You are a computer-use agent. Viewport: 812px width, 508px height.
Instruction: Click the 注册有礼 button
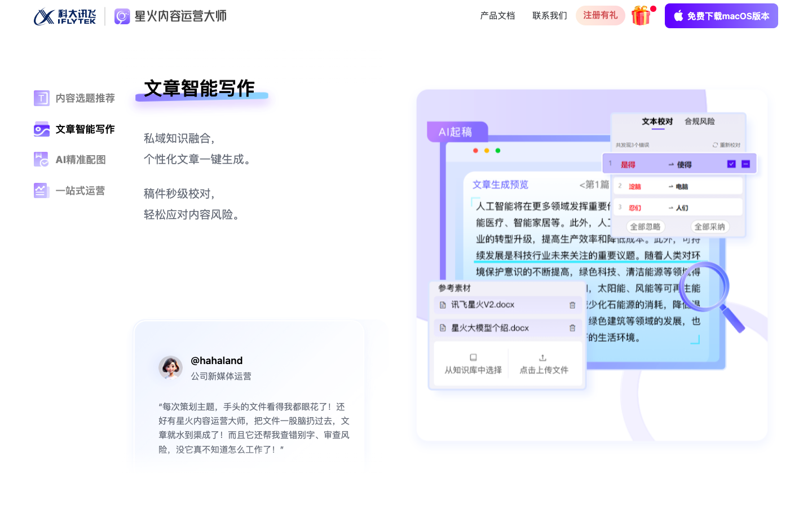[601, 16]
